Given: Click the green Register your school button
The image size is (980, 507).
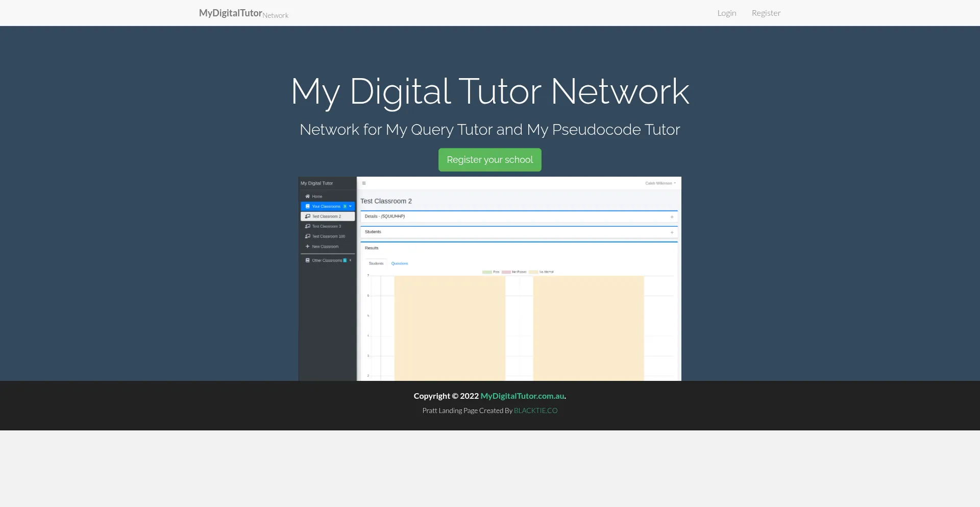Looking at the screenshot, I should tap(490, 160).
